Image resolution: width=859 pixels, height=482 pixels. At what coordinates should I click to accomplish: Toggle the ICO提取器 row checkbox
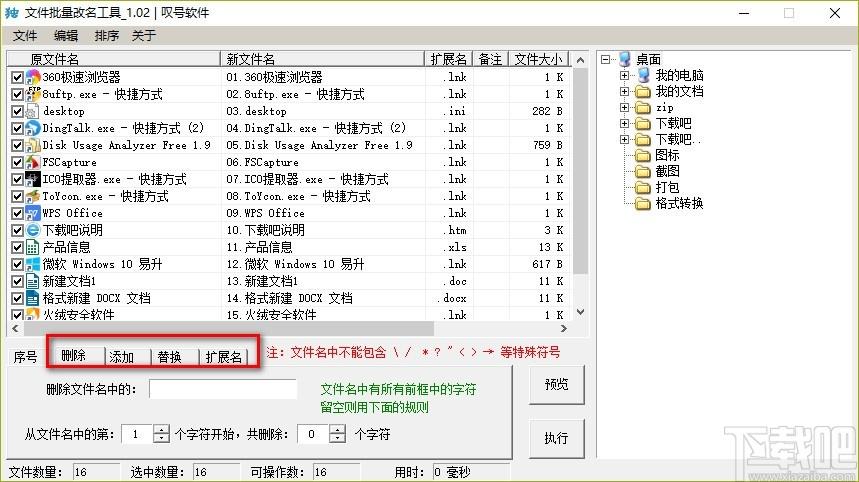18,180
